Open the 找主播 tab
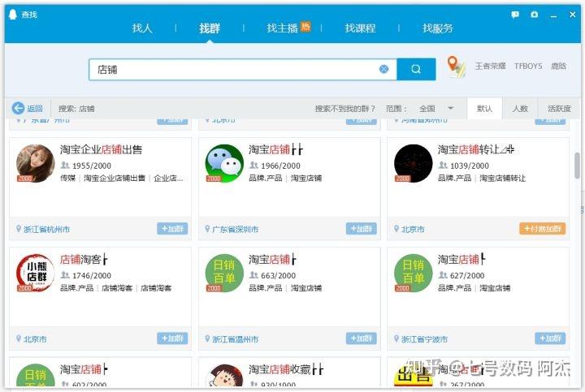Image resolution: width=585 pixels, height=392 pixels. tap(282, 28)
